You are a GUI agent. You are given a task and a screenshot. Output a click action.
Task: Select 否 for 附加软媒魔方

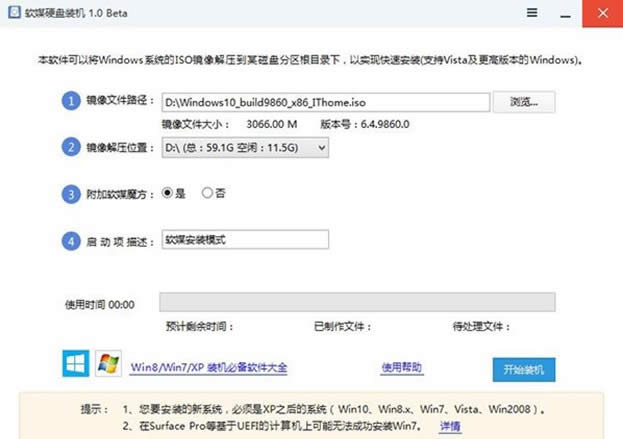click(x=207, y=194)
